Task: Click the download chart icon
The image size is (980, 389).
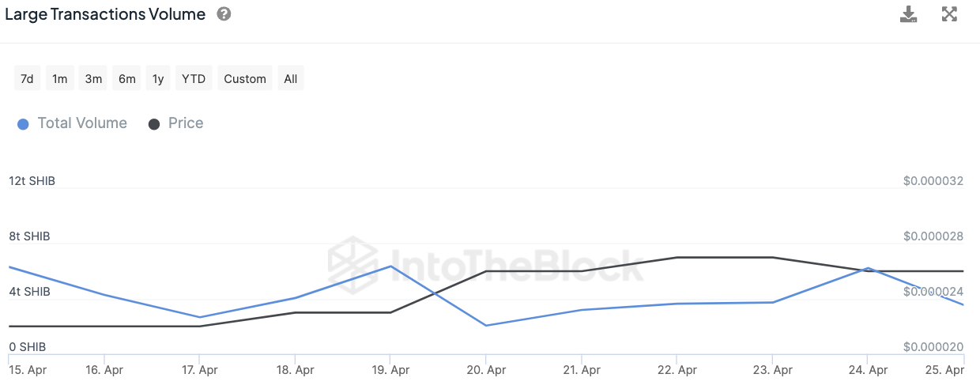Action: 909,14
